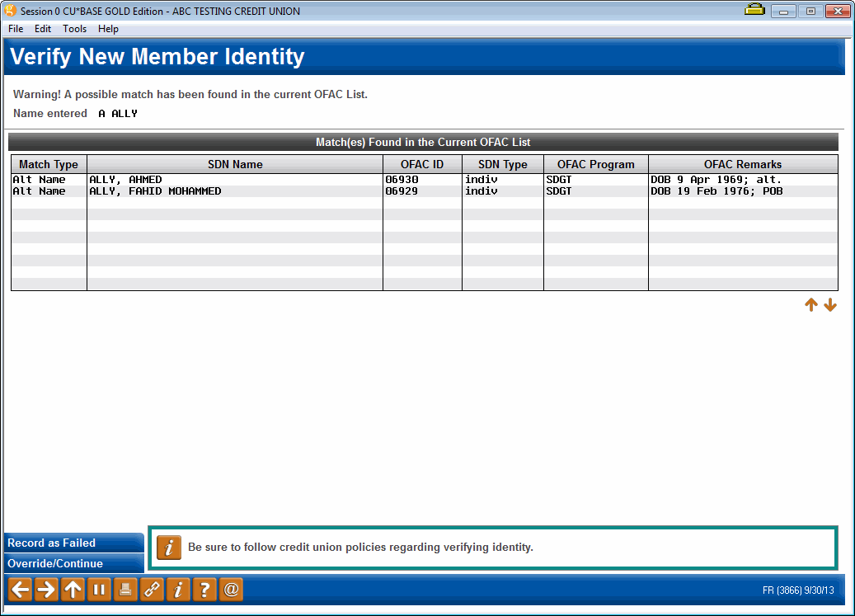Click the Override/Continue button

click(x=73, y=563)
